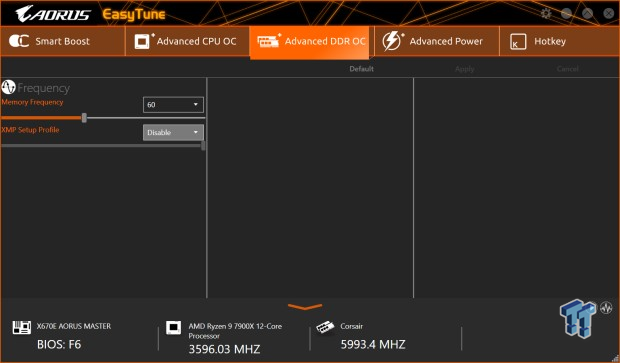Click the XMP Setup Profile slider handle

pos(203,146)
